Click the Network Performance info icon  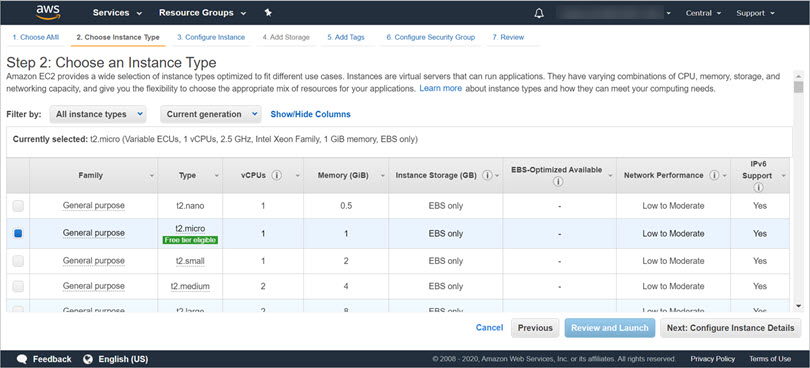pyautogui.click(x=714, y=175)
